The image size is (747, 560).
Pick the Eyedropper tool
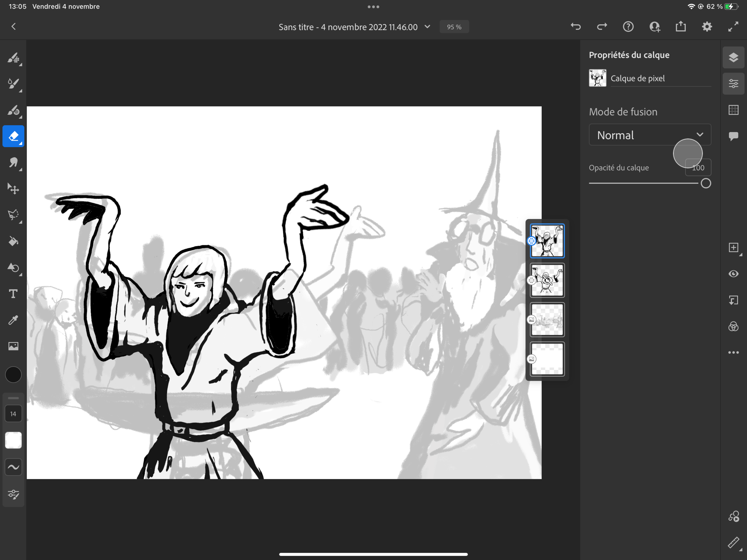(x=13, y=320)
